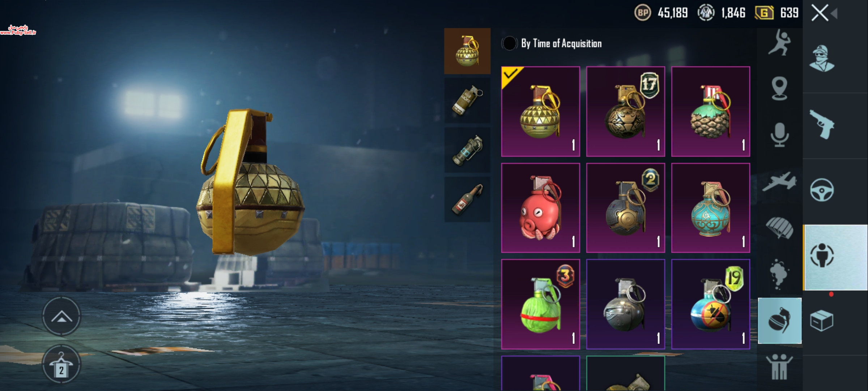Choose the green melon grenade skin
Image resolution: width=868 pixels, height=391 pixels.
[541, 304]
